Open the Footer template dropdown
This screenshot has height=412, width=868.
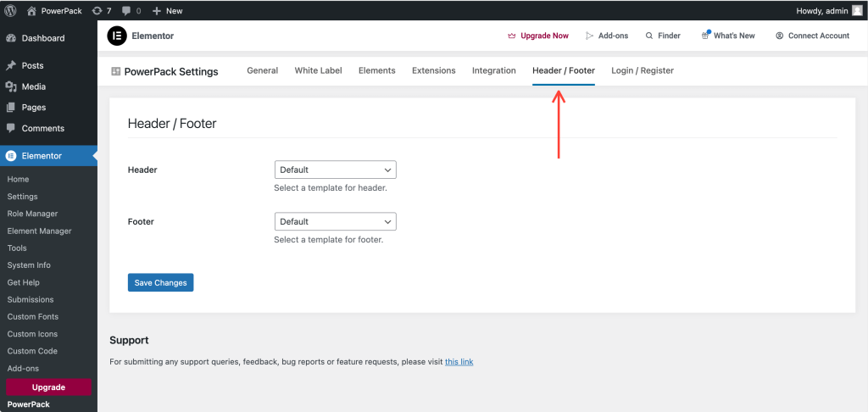click(x=336, y=221)
